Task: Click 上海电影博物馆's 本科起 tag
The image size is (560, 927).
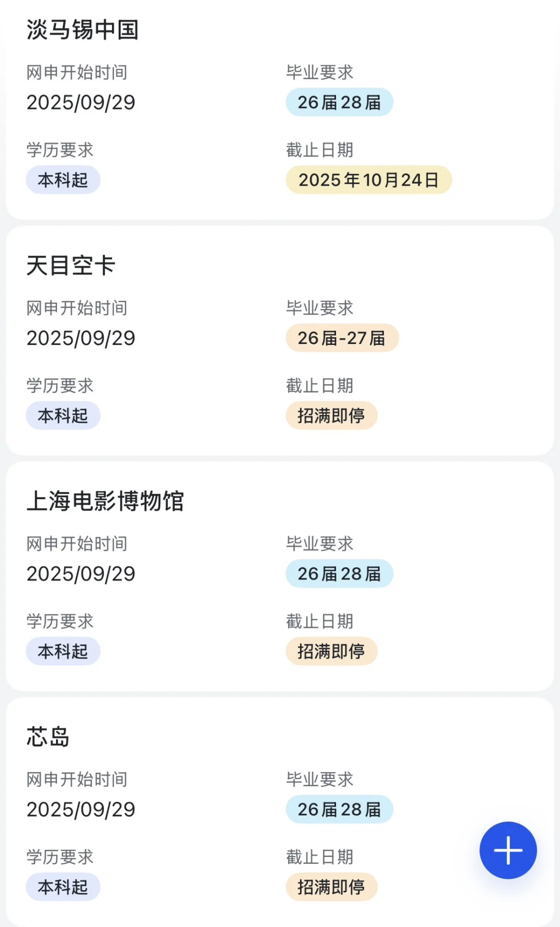Action: click(63, 651)
